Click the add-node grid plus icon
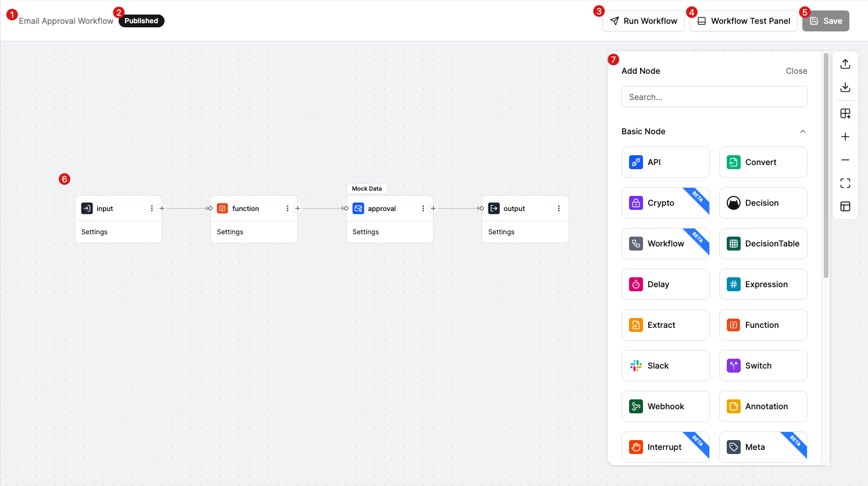Image resolution: width=868 pixels, height=486 pixels. pos(845,113)
